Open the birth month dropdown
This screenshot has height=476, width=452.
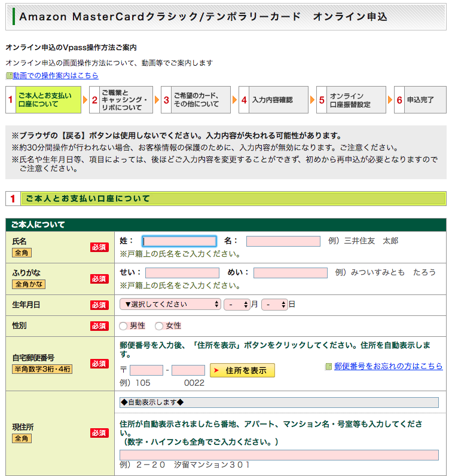point(237,305)
